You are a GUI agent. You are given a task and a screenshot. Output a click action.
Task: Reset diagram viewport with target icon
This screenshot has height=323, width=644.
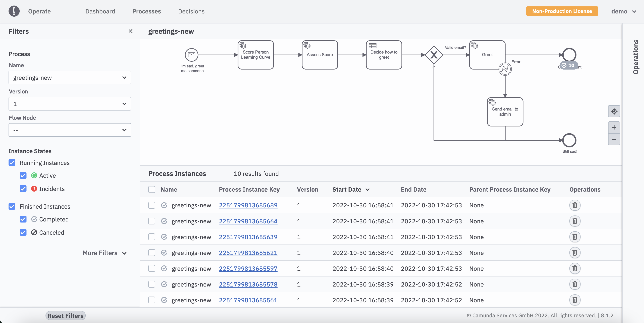(x=614, y=111)
